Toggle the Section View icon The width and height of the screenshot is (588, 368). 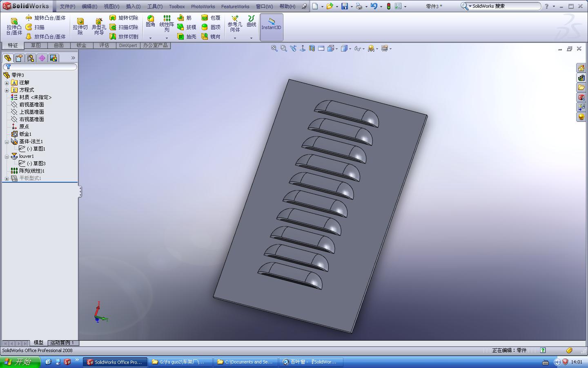(x=312, y=48)
